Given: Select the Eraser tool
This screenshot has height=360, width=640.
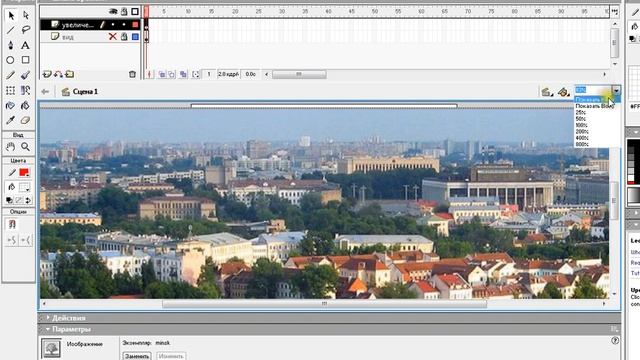Looking at the screenshot, I should pyautogui.click(x=25, y=120).
